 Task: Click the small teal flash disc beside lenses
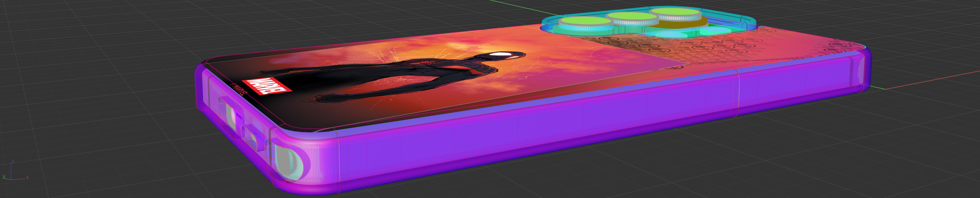(x=715, y=31)
